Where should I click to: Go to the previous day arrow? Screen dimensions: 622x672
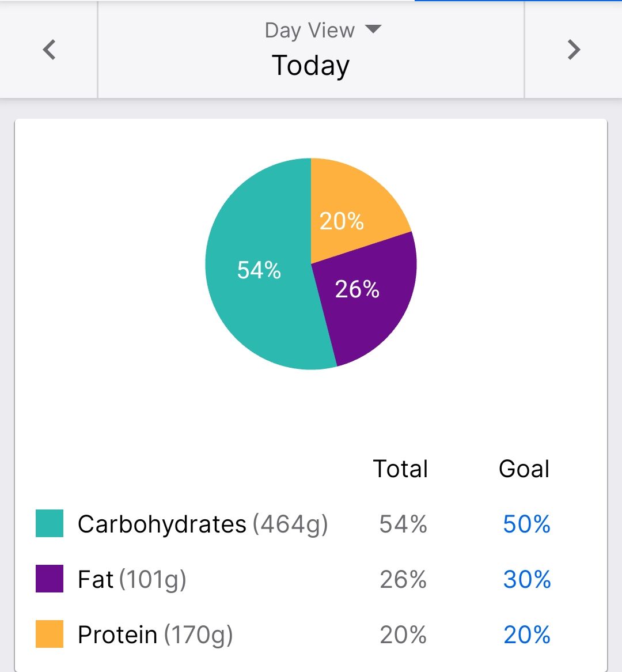(x=50, y=50)
